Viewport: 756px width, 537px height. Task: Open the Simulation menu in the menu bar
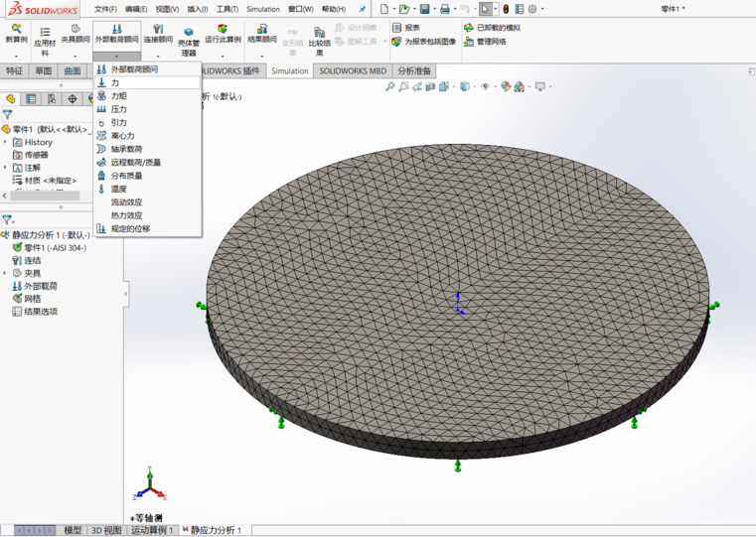tap(263, 9)
